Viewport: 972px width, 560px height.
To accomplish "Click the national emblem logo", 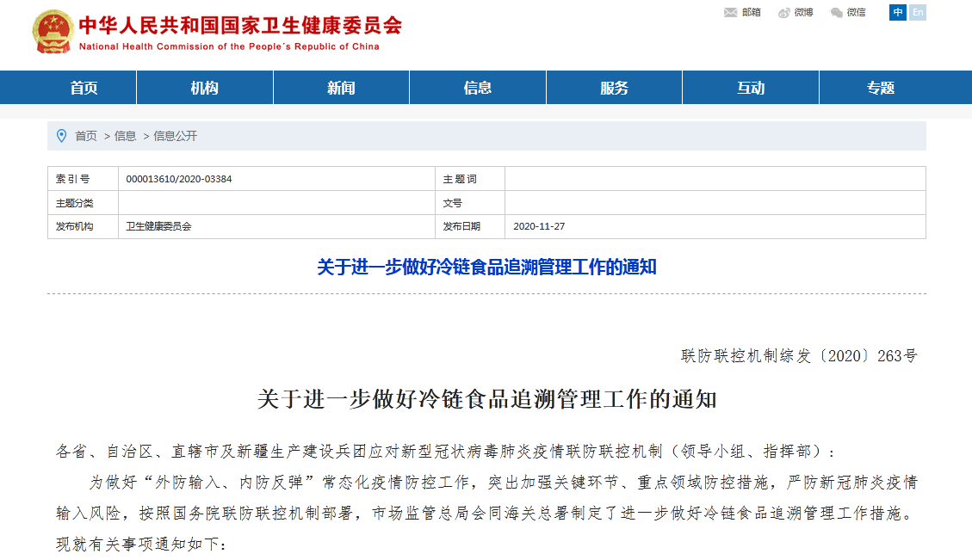I will pyautogui.click(x=53, y=32).
